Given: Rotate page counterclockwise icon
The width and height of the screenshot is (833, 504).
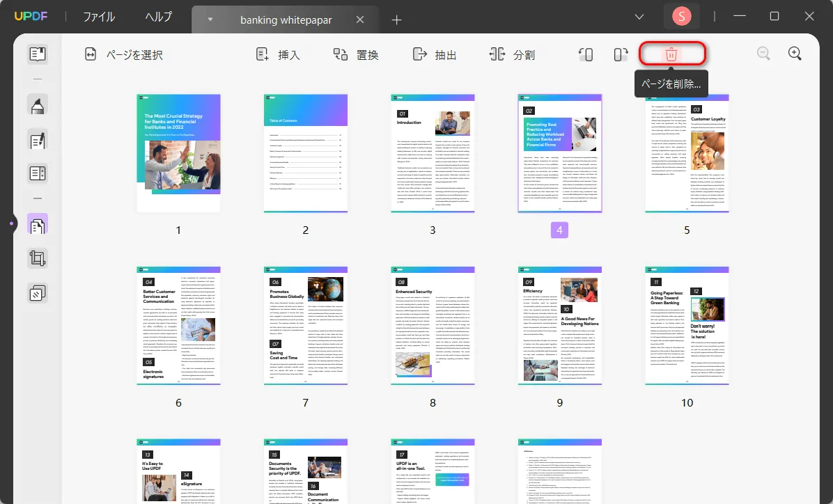Looking at the screenshot, I should point(586,54).
